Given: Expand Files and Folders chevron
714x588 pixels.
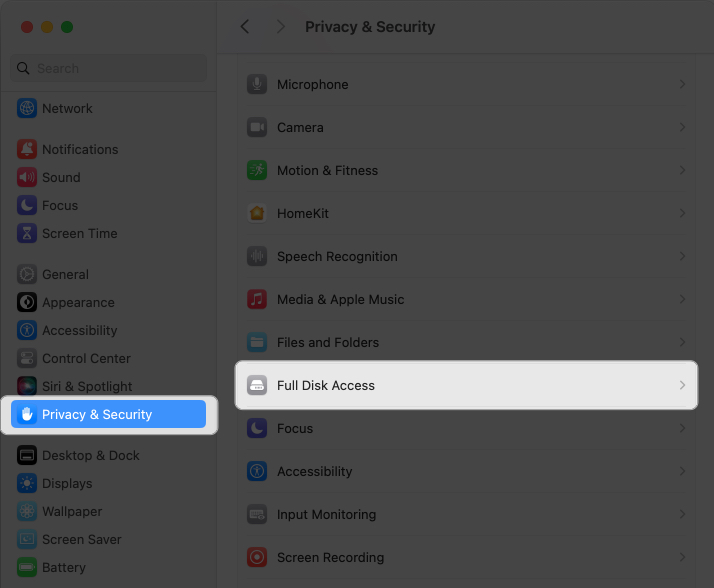Looking at the screenshot, I should point(682,342).
